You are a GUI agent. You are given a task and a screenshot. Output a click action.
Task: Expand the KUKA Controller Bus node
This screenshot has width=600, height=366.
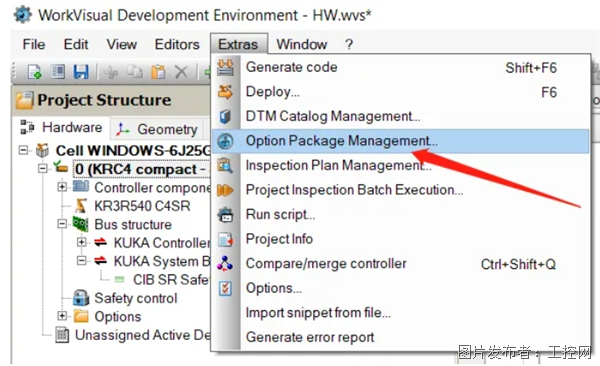coord(81,242)
